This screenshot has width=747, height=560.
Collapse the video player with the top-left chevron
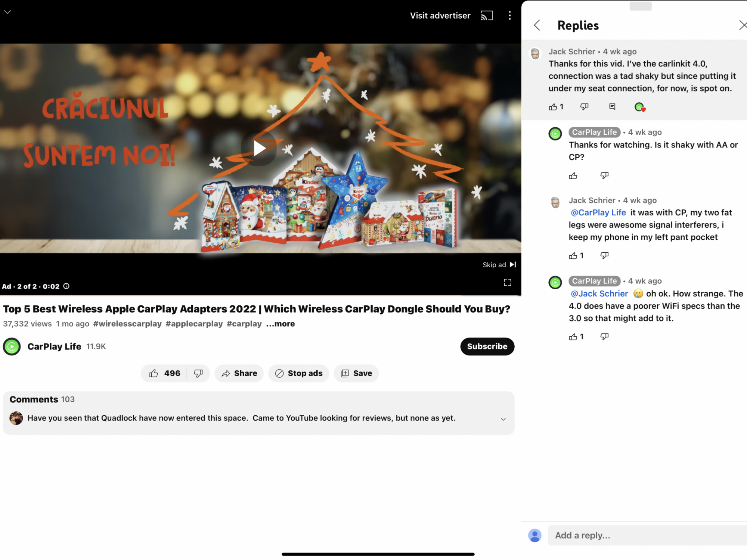point(7,12)
